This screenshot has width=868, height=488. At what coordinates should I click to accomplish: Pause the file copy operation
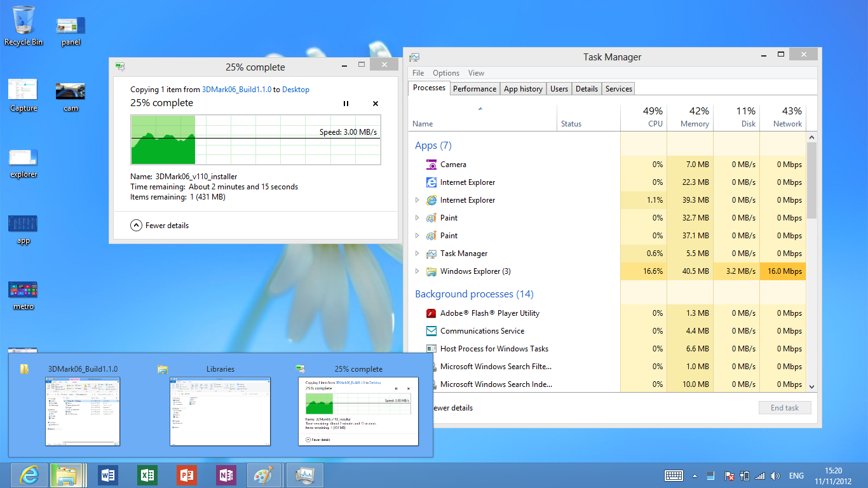346,104
